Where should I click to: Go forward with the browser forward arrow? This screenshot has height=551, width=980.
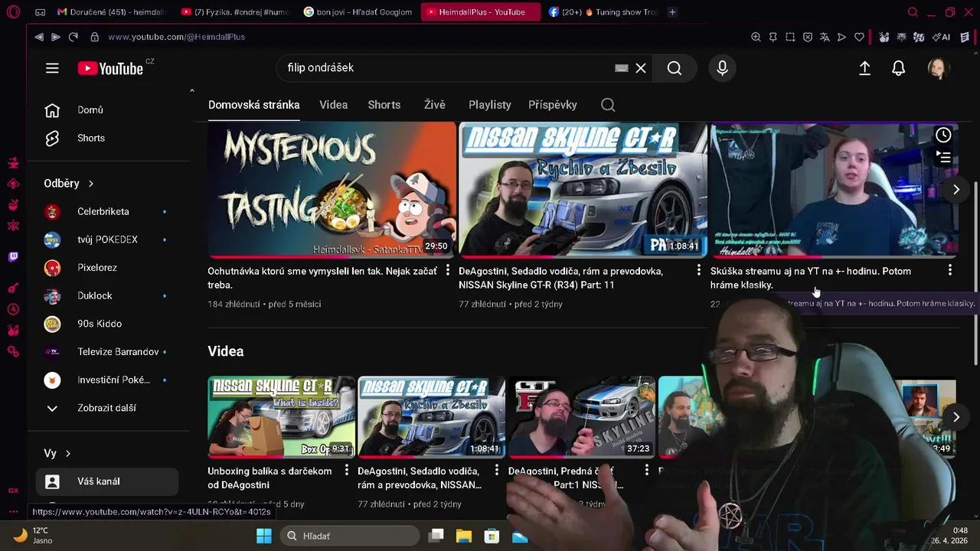pos(56,37)
